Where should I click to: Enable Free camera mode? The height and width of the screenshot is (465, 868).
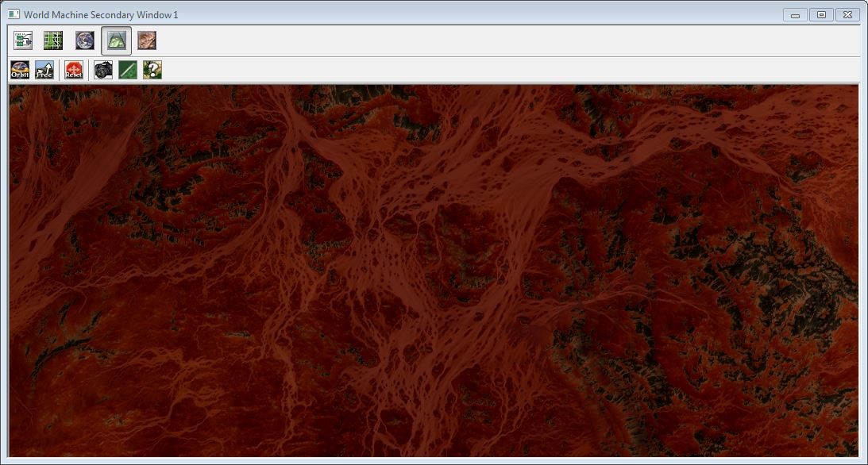(45, 70)
